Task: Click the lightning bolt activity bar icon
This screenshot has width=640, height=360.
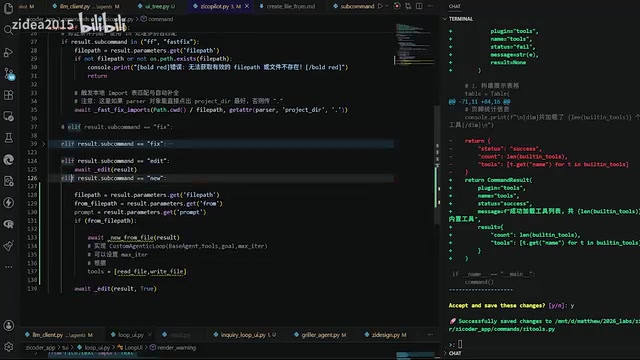Action: [x=8, y=202]
